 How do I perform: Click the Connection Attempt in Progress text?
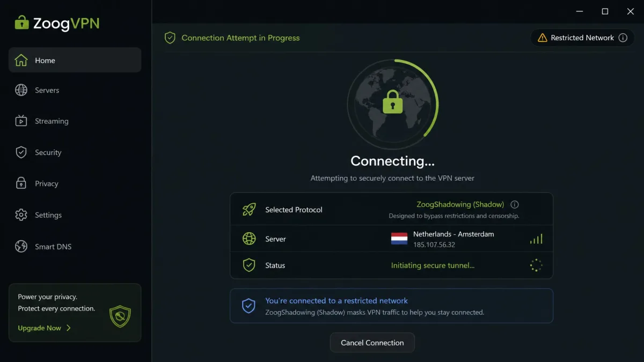[240, 38]
